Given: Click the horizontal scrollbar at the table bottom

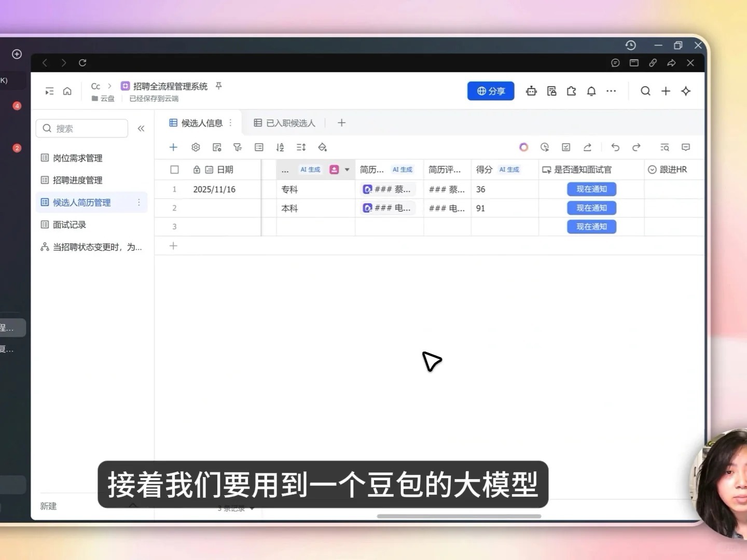Looking at the screenshot, I should pyautogui.click(x=459, y=516).
